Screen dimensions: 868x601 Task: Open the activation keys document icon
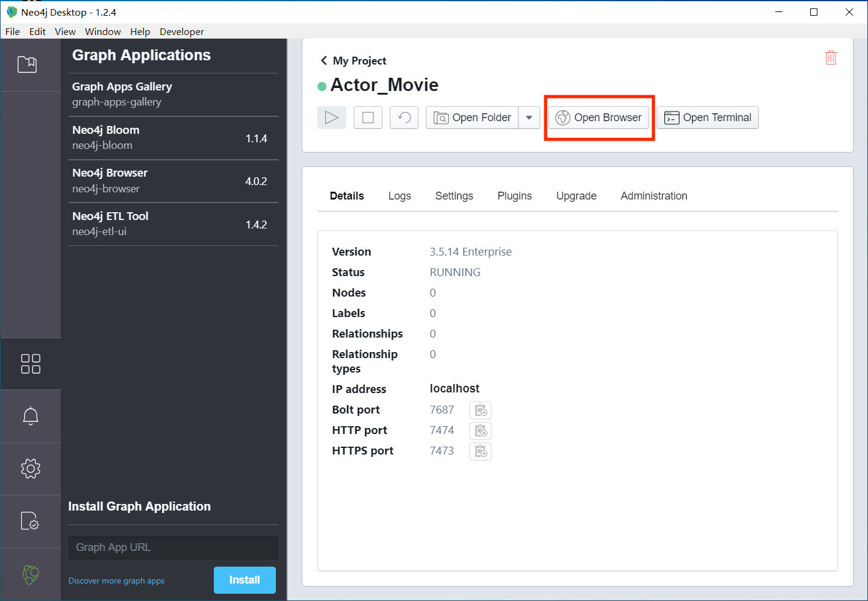30,521
